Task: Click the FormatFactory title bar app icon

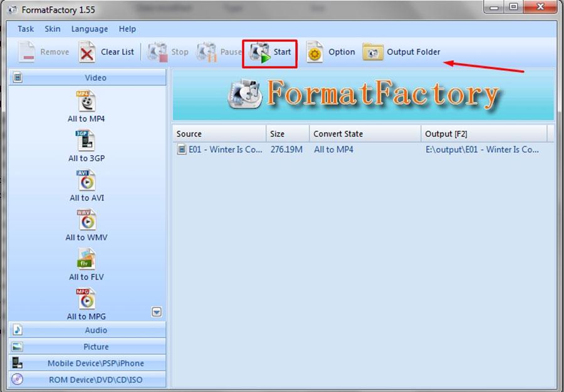Action: (13, 9)
